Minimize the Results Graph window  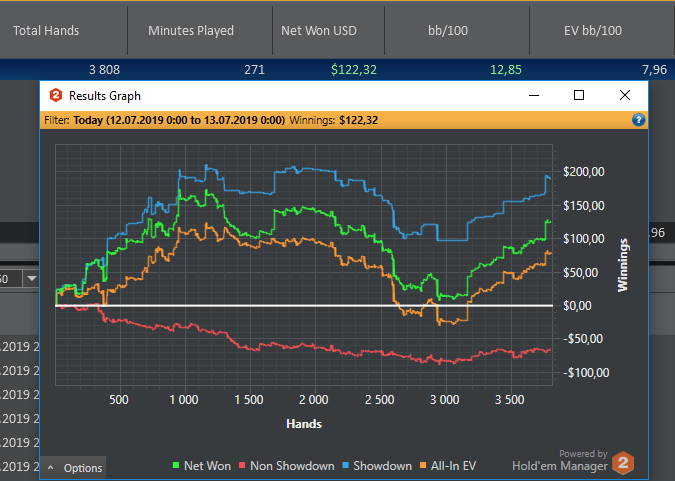pyautogui.click(x=533, y=96)
